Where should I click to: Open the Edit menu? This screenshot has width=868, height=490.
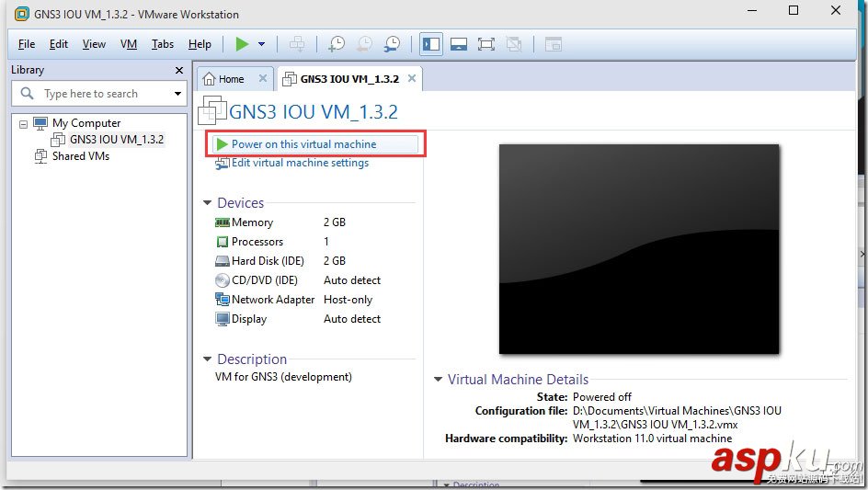pyautogui.click(x=58, y=44)
